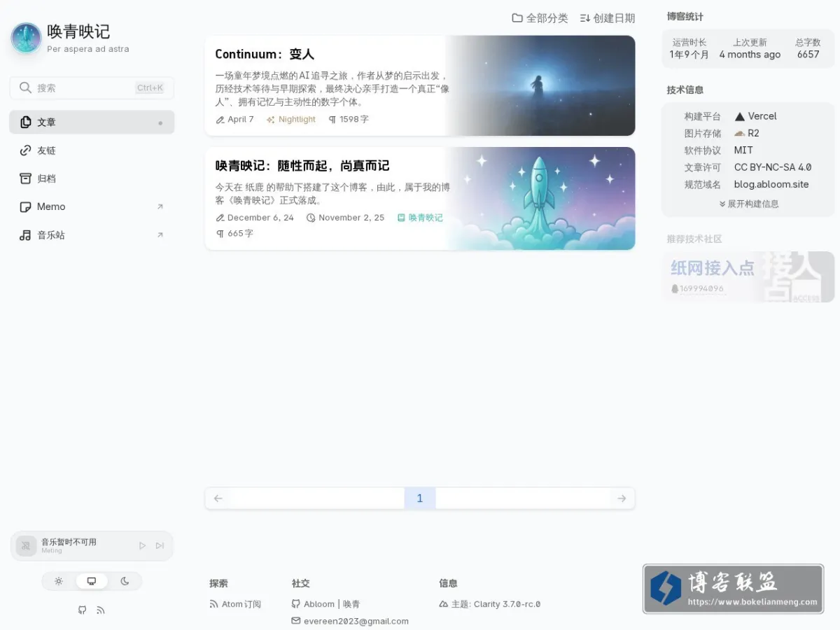
Task: Open the 音乐站 music site
Action: 92,235
